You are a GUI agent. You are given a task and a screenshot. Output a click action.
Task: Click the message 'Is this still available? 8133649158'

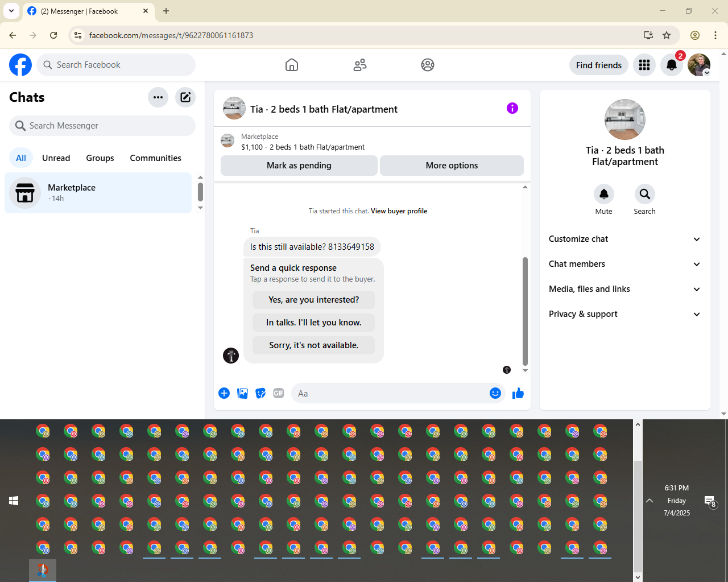[x=312, y=247]
